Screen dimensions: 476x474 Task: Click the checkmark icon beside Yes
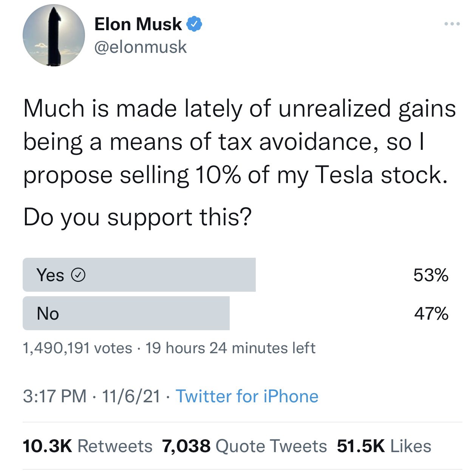[x=78, y=275]
